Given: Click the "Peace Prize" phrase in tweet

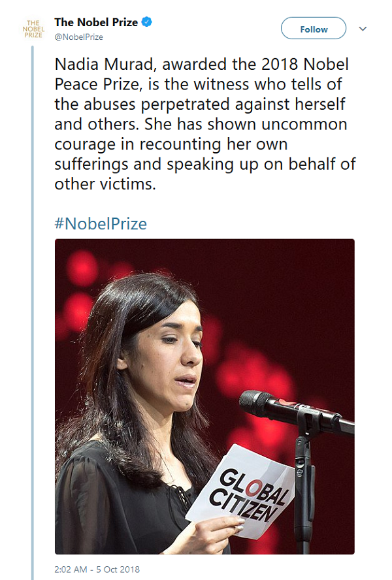Looking at the screenshot, I should (97, 85).
